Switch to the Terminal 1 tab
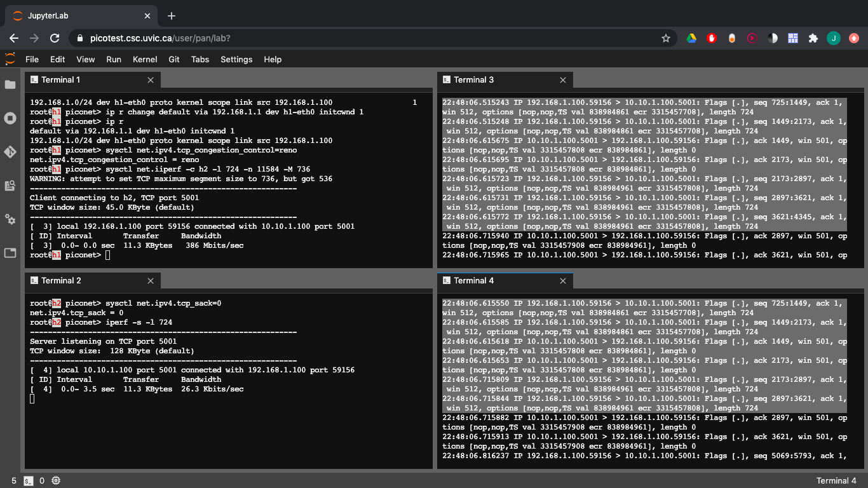868x488 pixels. pos(61,80)
